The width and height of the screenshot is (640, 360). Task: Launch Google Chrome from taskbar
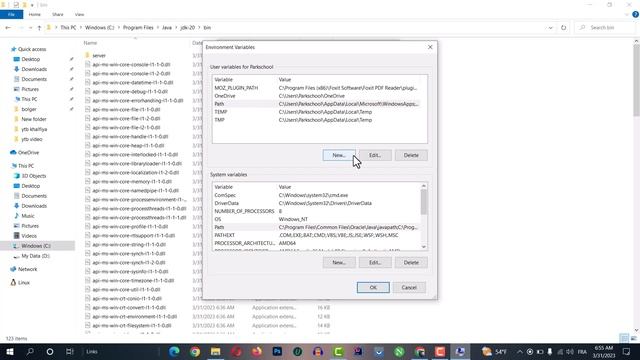(195, 351)
